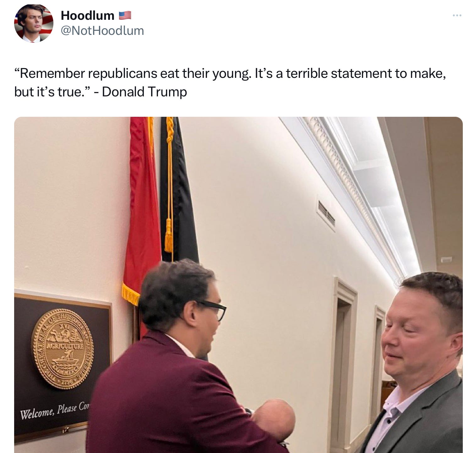The height and width of the screenshot is (453, 476).
Task: Click the Hoodlum profile avatar picture
Action: (x=34, y=23)
